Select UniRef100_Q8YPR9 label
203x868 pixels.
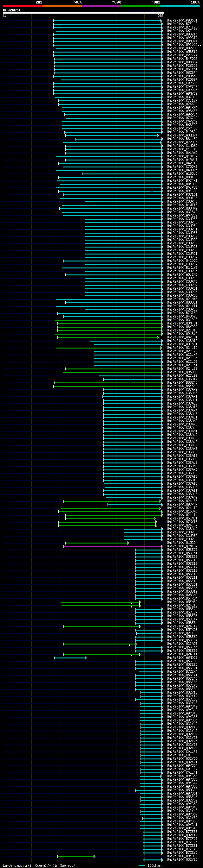pos(182,327)
